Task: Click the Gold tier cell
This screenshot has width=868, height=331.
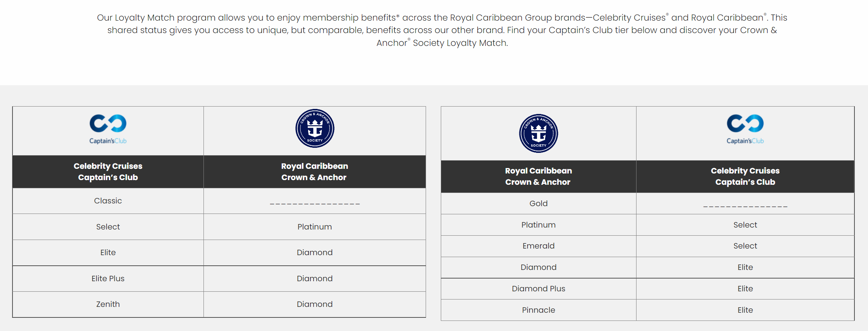Action: click(x=538, y=203)
